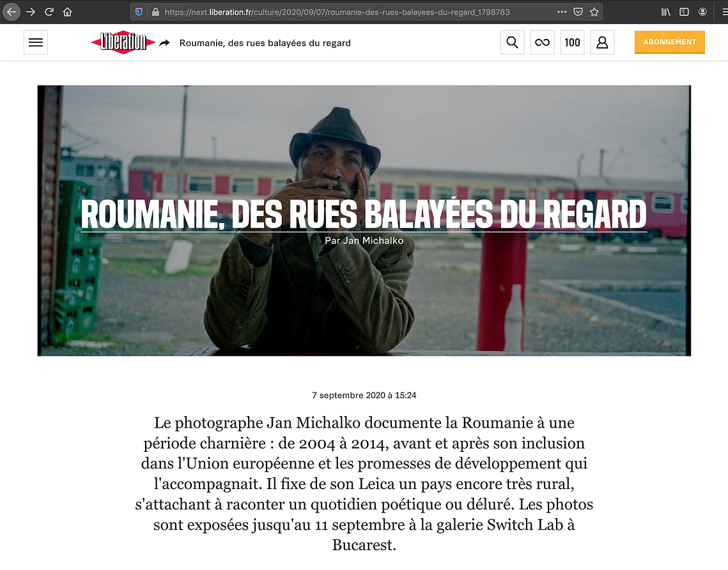Reload the current page
728x570 pixels.
pos(49,12)
